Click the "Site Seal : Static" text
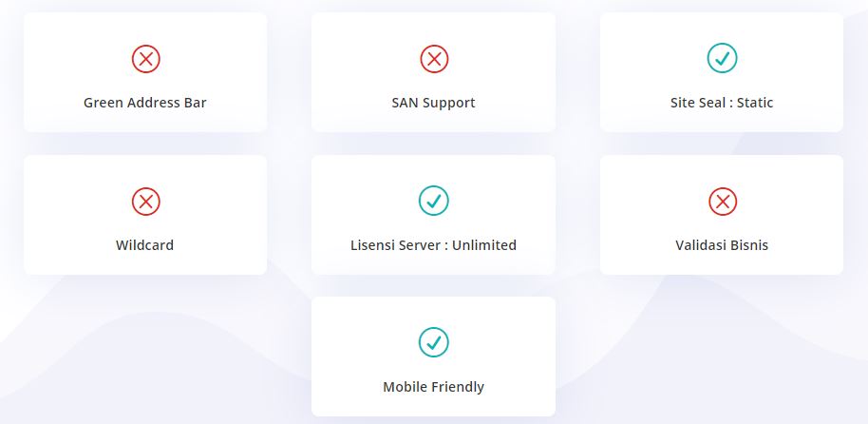 point(722,103)
